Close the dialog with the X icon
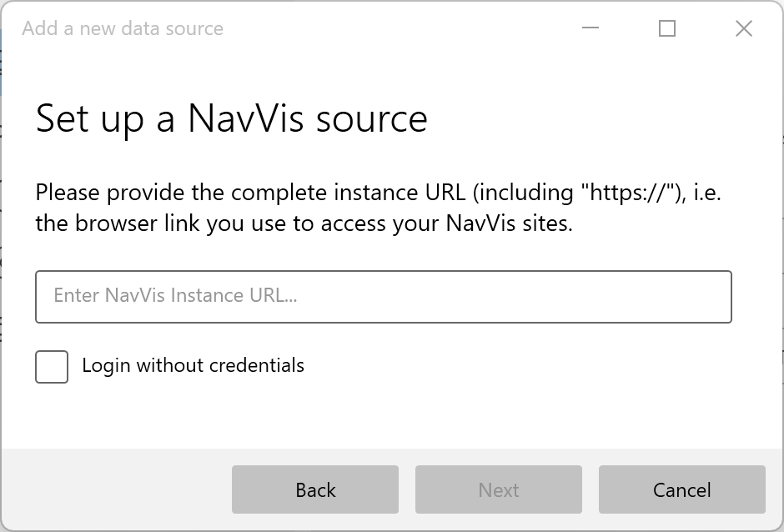 pyautogui.click(x=744, y=28)
